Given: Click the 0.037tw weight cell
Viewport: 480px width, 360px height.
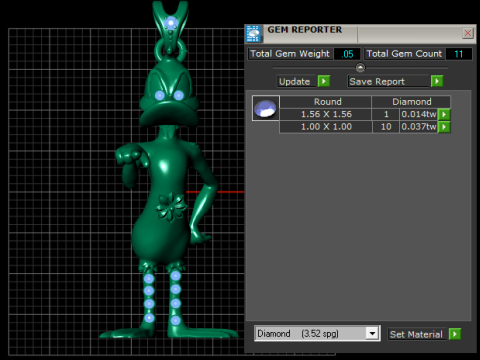Looking at the screenshot, I should tap(419, 127).
